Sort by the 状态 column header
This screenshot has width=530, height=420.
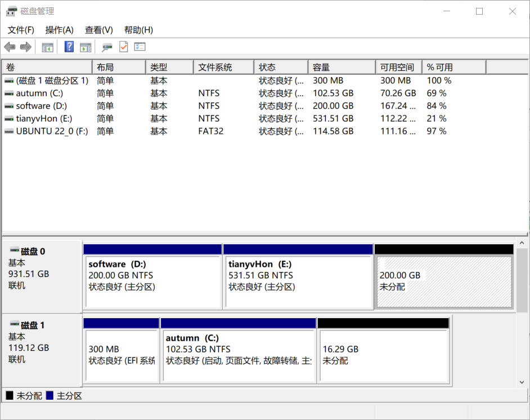tap(281, 68)
